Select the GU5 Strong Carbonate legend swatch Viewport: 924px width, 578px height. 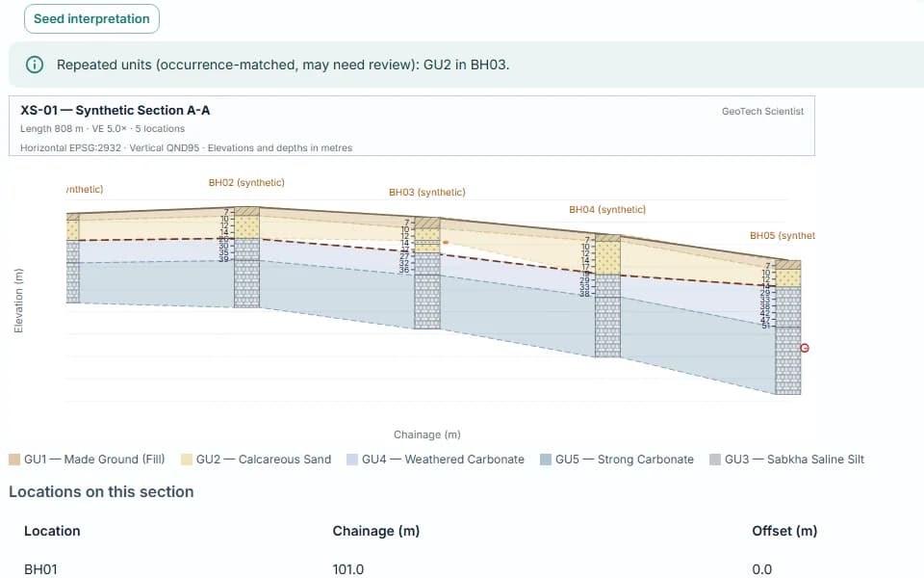[546, 460]
